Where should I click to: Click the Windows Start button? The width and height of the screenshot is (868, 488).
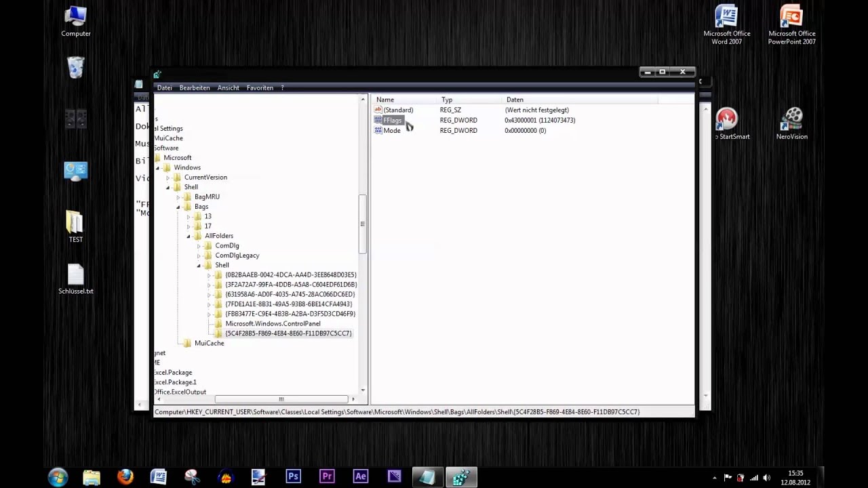[x=58, y=476]
